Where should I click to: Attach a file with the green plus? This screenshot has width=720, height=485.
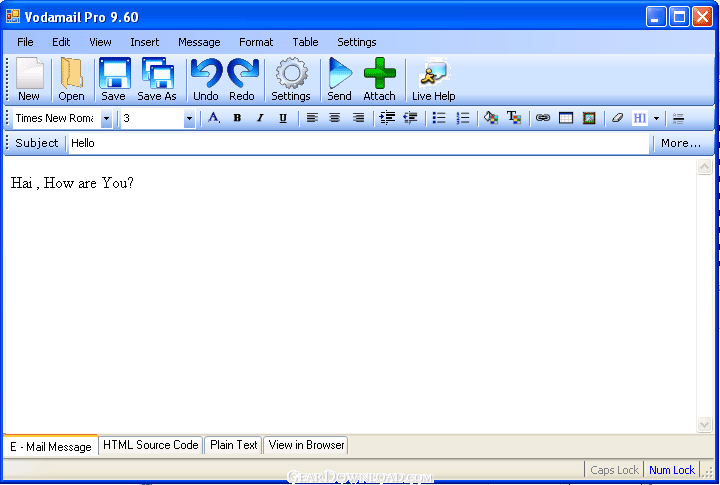click(379, 79)
